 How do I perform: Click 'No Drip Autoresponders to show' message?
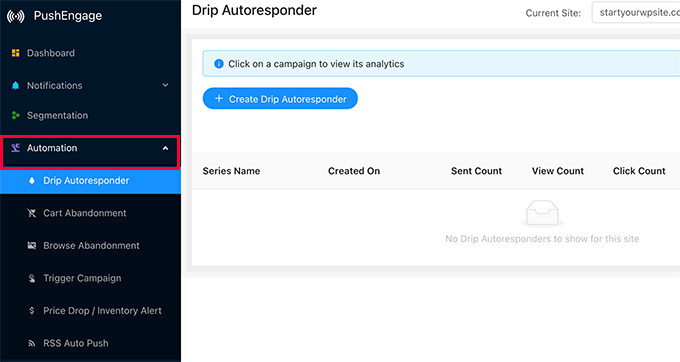coord(542,238)
